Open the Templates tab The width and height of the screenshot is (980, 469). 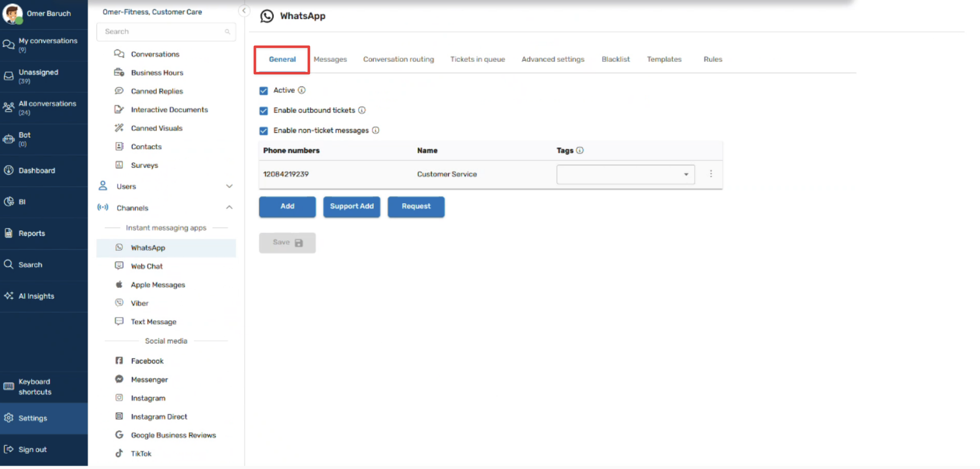(x=664, y=59)
